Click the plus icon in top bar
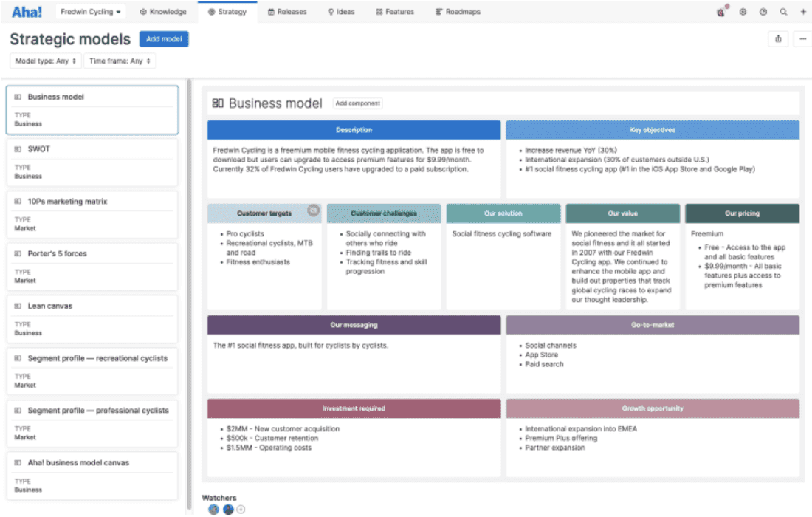This screenshot has height=517, width=812. tap(803, 12)
